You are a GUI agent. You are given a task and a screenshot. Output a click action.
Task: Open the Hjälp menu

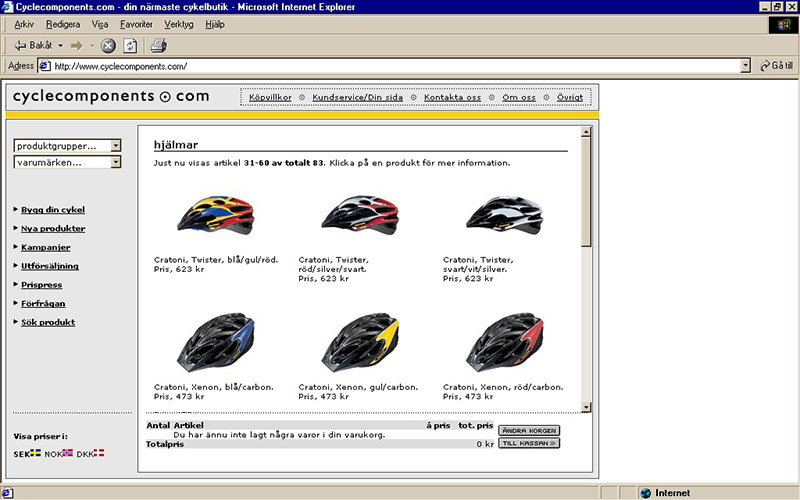coord(215,24)
